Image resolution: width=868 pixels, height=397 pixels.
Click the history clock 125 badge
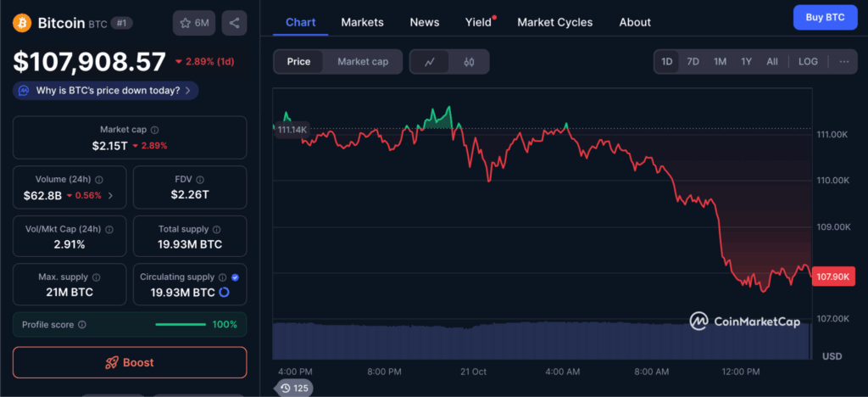pyautogui.click(x=293, y=388)
